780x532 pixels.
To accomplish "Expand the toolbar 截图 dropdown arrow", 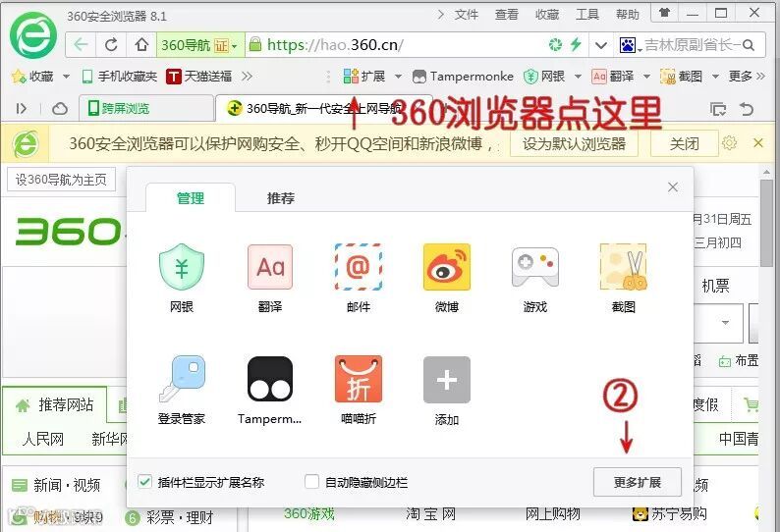I will click(715, 77).
